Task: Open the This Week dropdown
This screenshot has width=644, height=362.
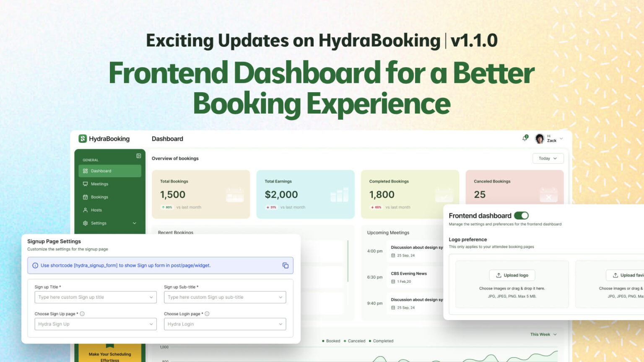Action: tap(543, 334)
